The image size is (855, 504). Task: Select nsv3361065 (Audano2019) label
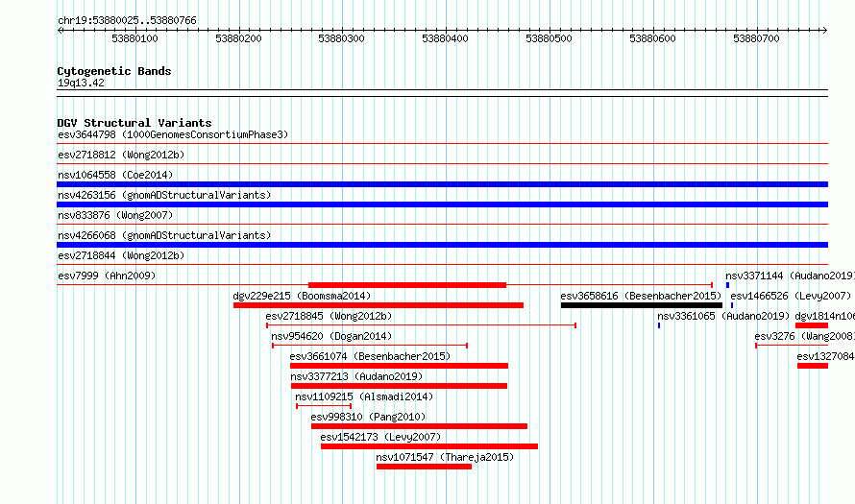723,316
